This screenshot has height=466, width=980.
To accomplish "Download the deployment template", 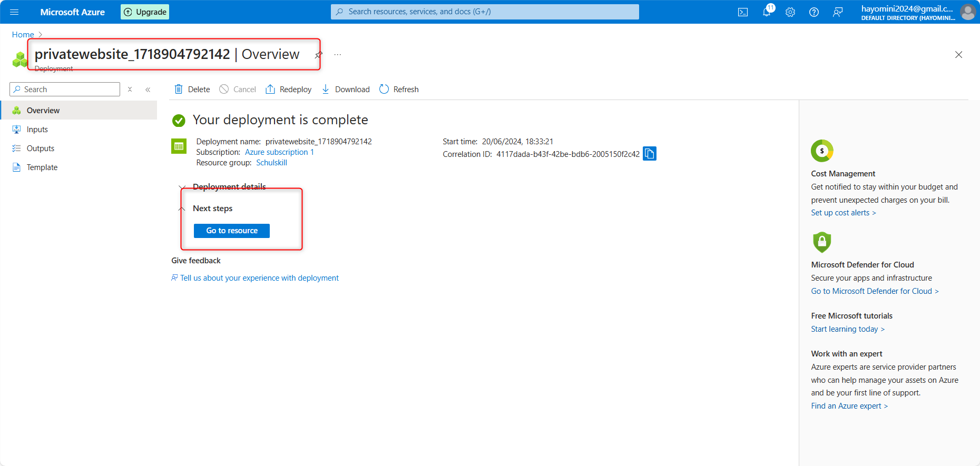I will pyautogui.click(x=346, y=90).
